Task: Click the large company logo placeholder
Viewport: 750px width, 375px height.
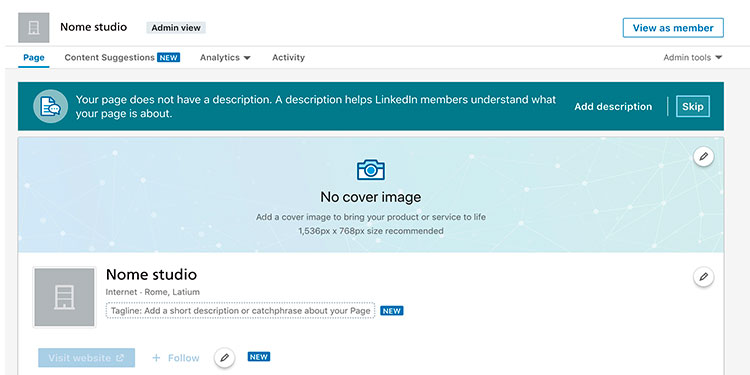Action: [x=64, y=297]
